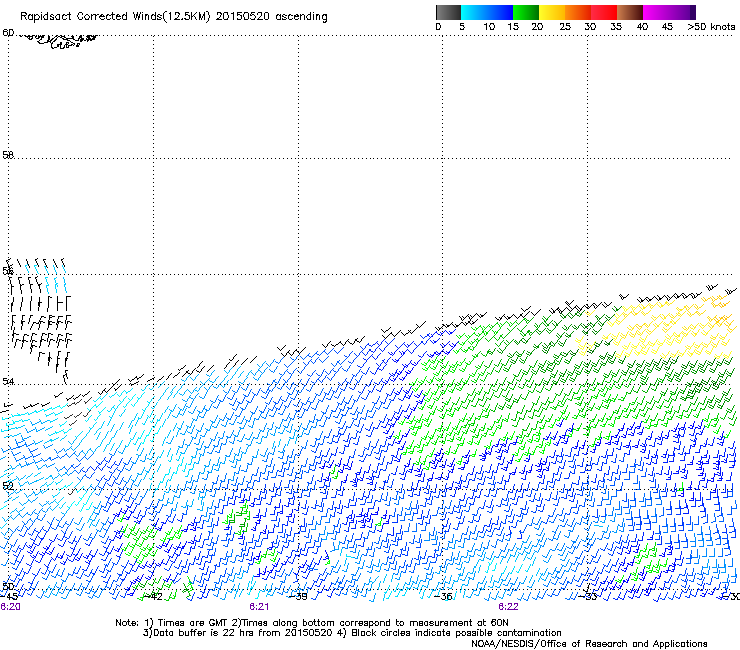The height and width of the screenshot is (650, 740).
Task: Click the purple time label '6:21'
Action: pos(259,607)
